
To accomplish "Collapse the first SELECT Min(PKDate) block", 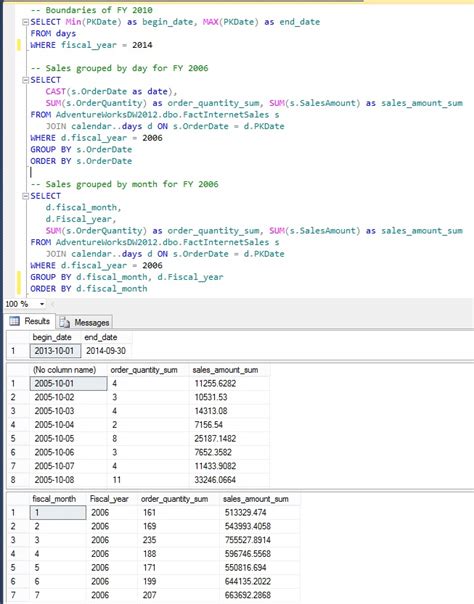I will 25,22.
